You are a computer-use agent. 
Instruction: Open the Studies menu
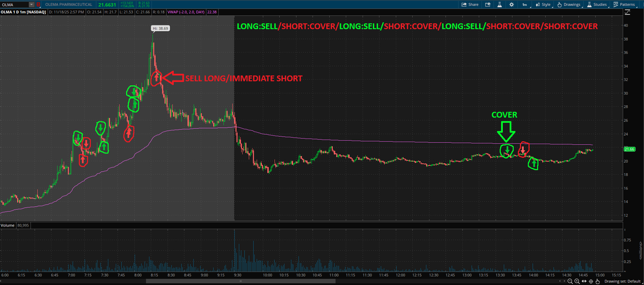pyautogui.click(x=597, y=4)
